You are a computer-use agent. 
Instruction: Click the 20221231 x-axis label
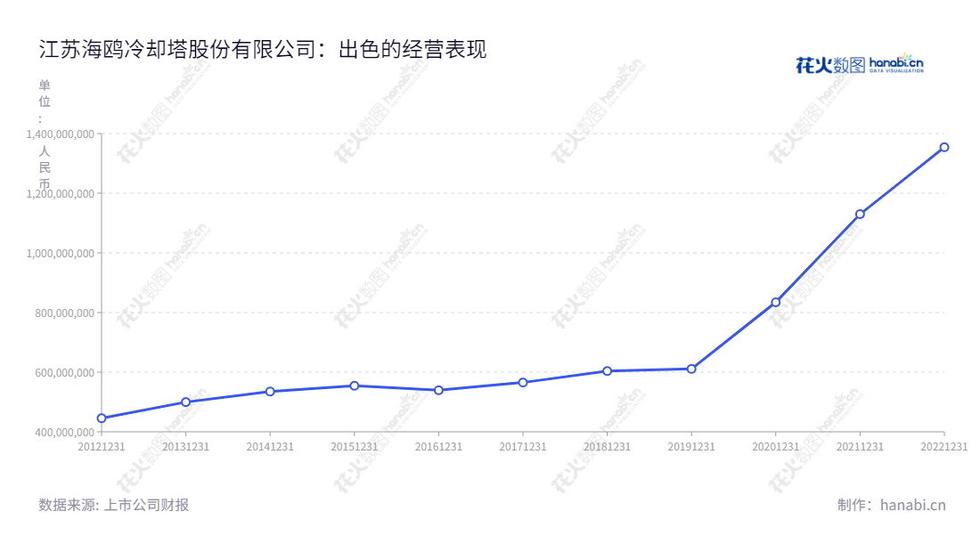pos(944,446)
